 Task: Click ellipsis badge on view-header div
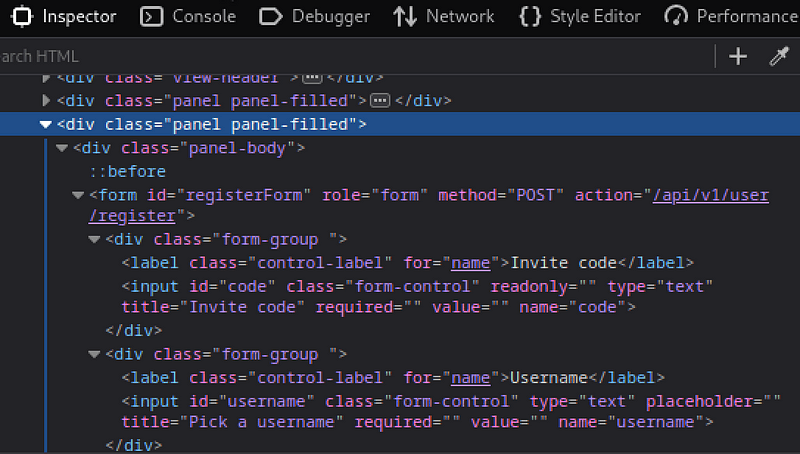tap(312, 77)
